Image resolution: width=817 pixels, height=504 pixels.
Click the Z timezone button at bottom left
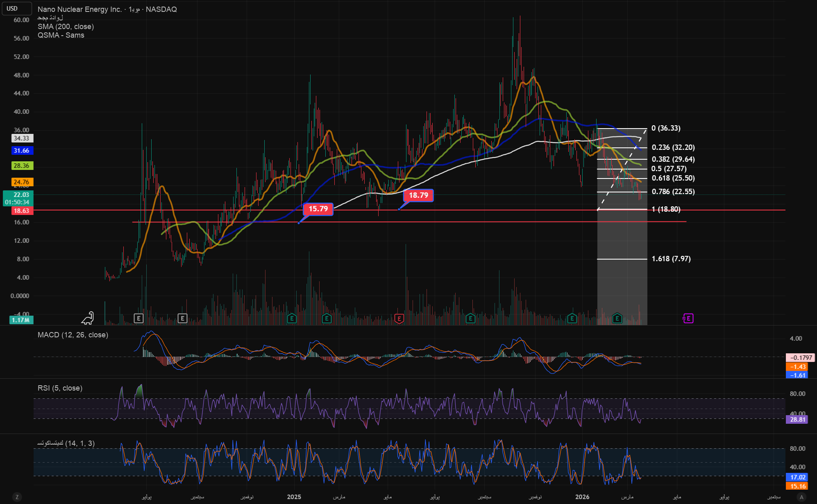click(17, 497)
